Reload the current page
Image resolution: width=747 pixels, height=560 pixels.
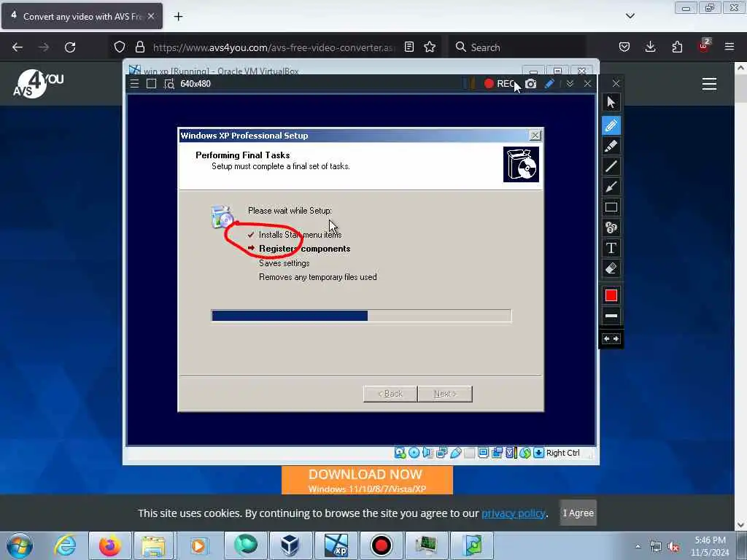tap(70, 47)
